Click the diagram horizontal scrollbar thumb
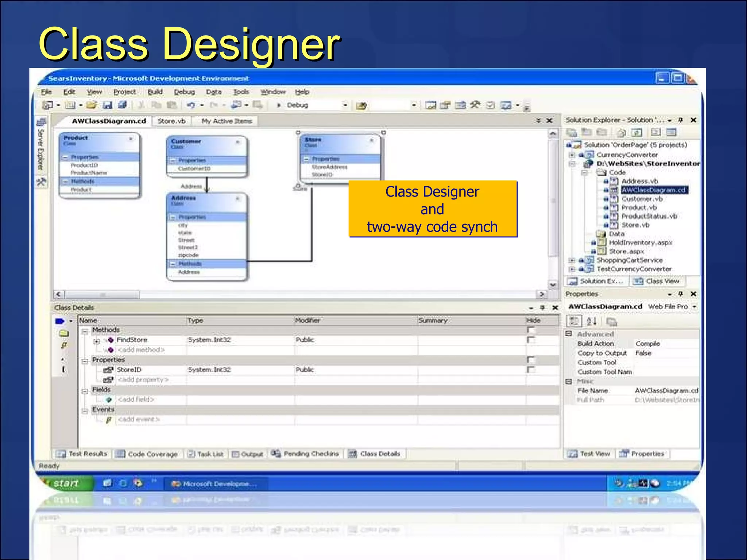This screenshot has height=560, width=747. [102, 295]
